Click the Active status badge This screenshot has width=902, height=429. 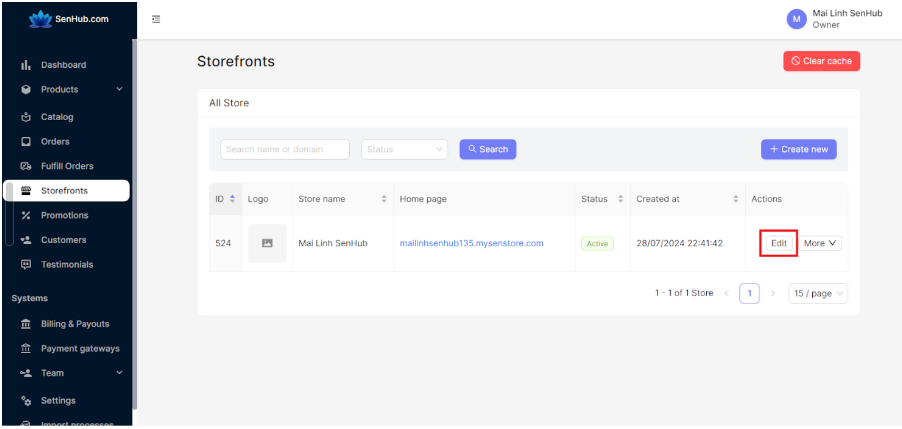tap(597, 243)
